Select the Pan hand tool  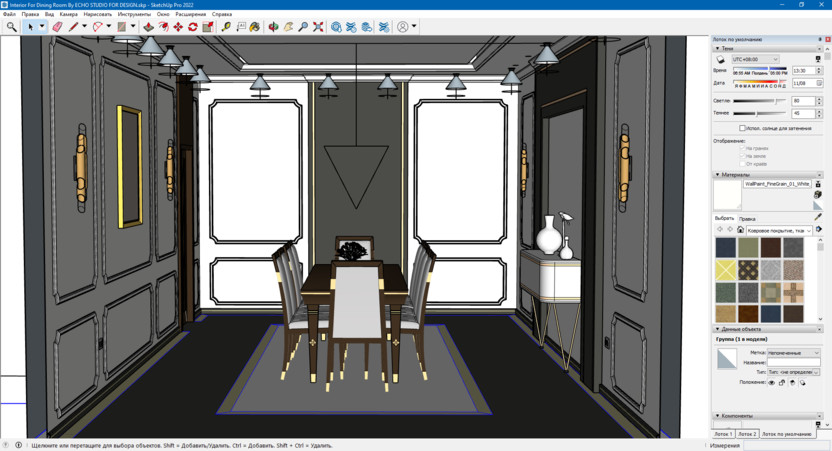[288, 27]
